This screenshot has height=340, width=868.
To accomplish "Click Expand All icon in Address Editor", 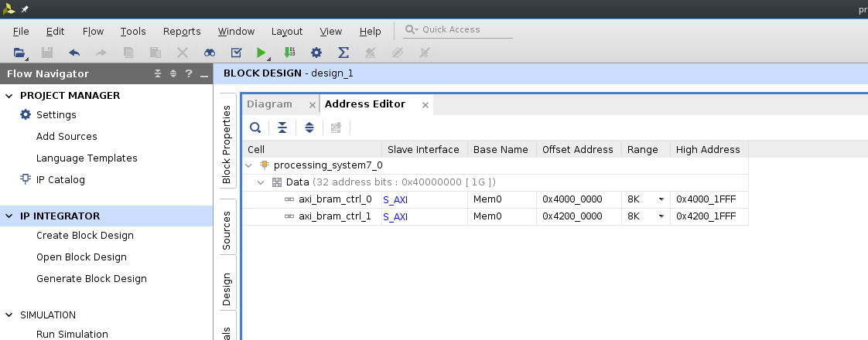I will point(309,127).
